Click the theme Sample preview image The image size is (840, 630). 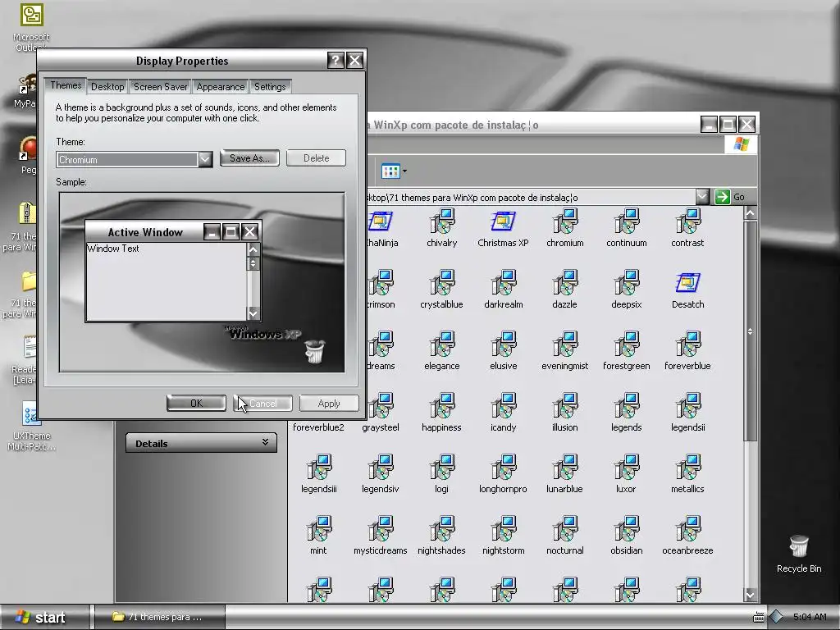click(202, 282)
